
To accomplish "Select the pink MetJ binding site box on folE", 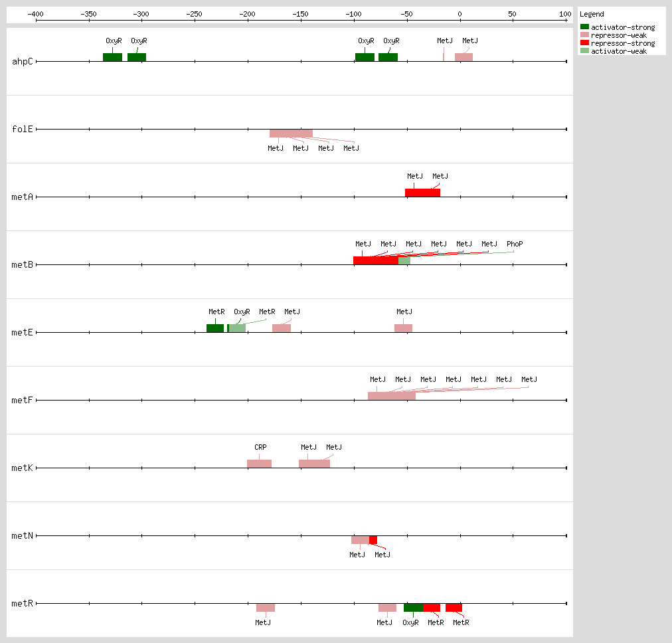I will (291, 134).
